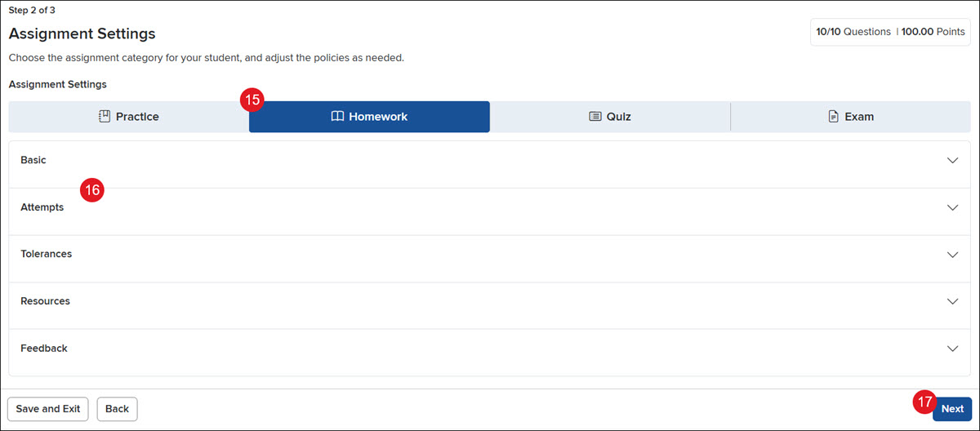Click the Questions and Points summary box
This screenshot has width=980, height=431.
click(890, 32)
